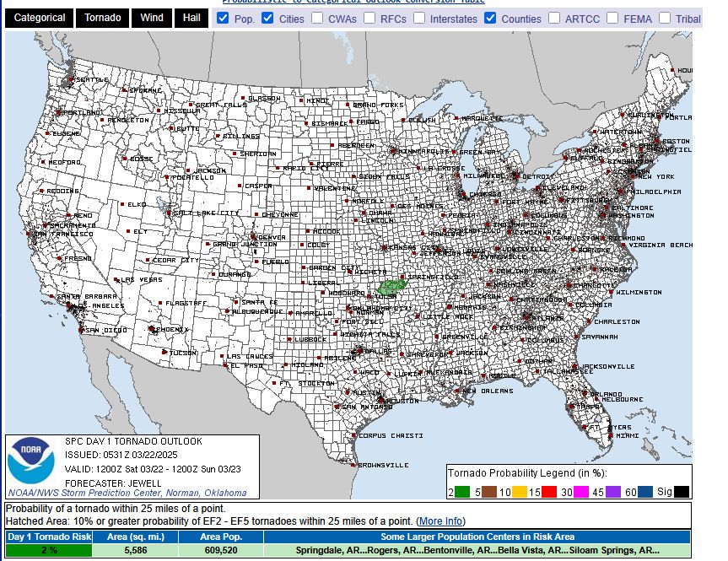Untick the Counties overlay checkbox

490,18
